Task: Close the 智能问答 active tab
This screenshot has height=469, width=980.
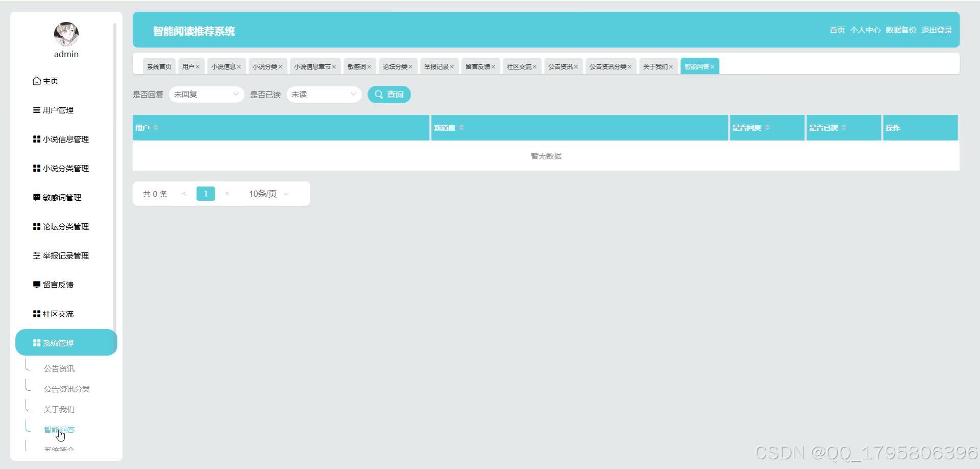Action: (712, 67)
